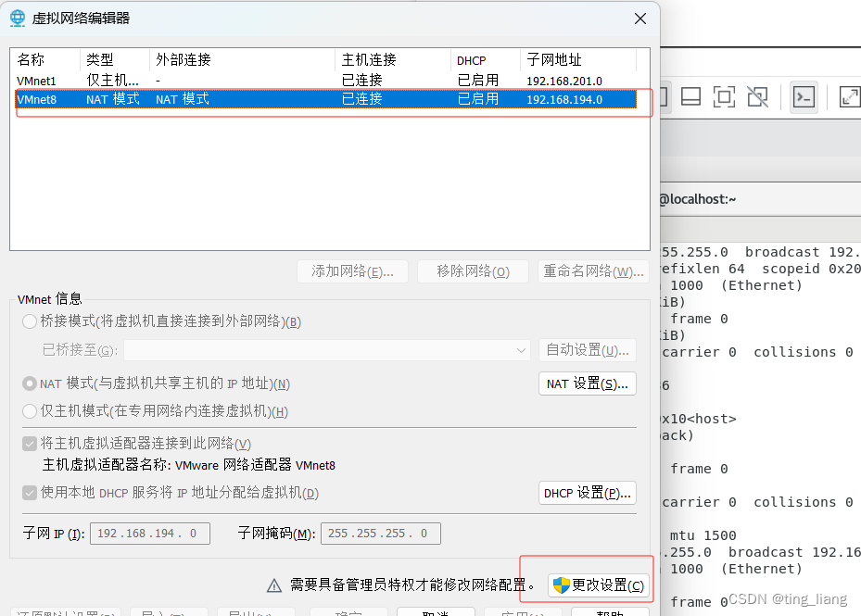
Task: Click the unity mode crossed icon in VMware toolbar
Action: (x=758, y=97)
